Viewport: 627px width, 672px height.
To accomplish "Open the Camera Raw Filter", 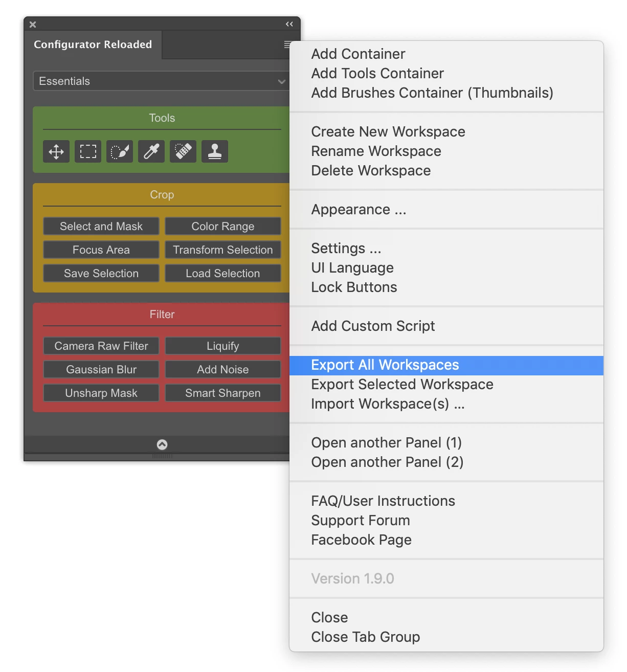I will tap(101, 346).
